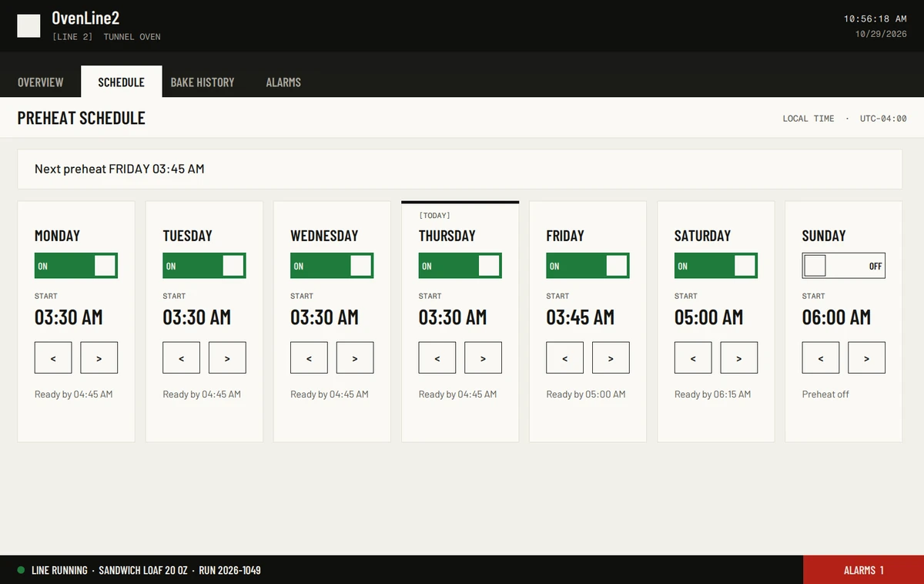Click the Line Running status text
Screen dimensions: 924x584
[59, 570]
